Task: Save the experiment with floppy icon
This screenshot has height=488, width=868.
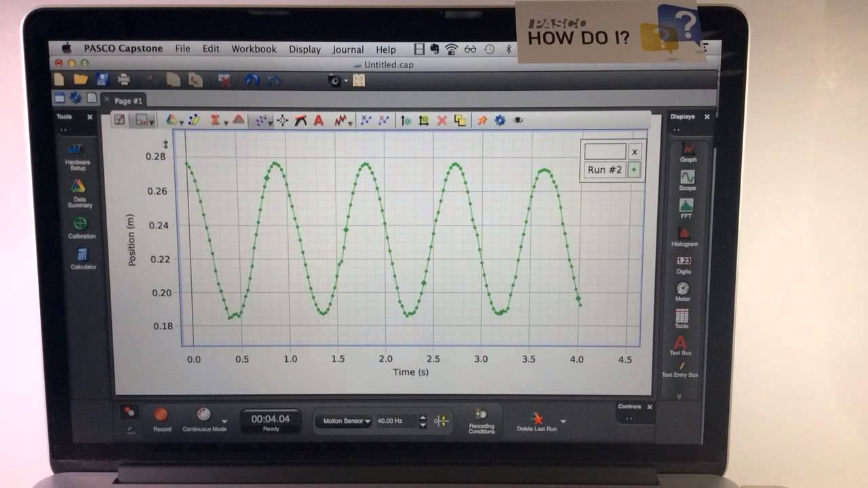Action: pyautogui.click(x=102, y=79)
